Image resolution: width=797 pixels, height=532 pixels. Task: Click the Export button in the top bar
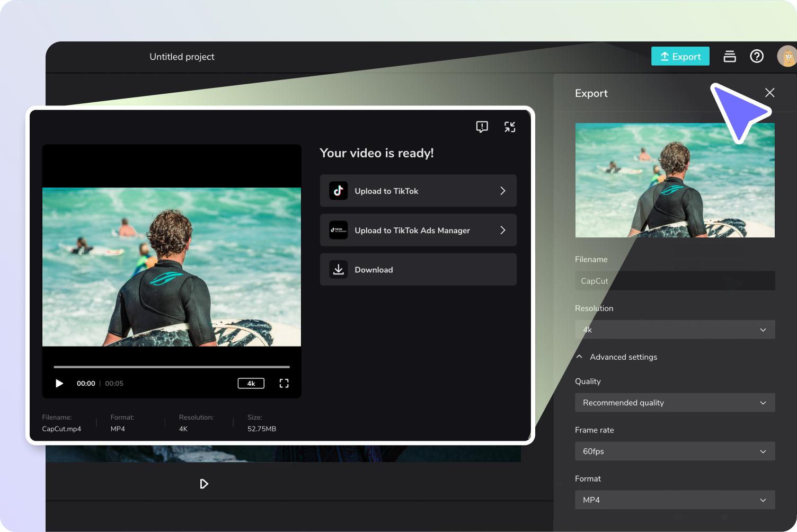[680, 56]
